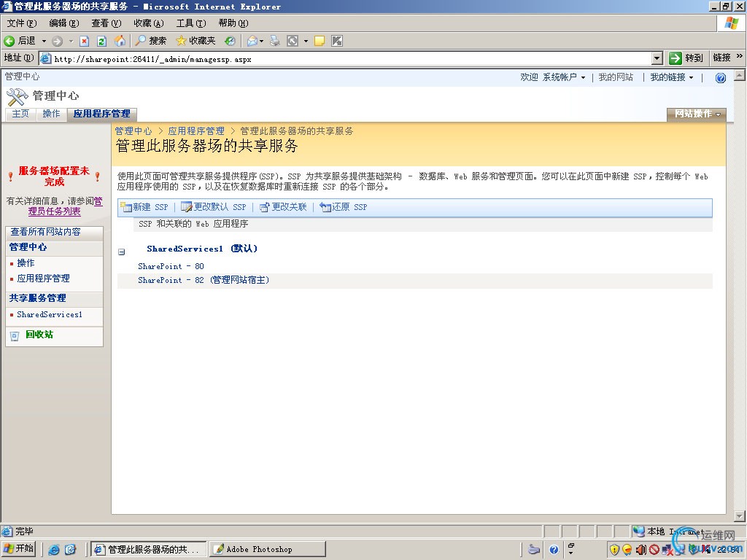Open the 文件(F) menu
Screen dimensions: 747x560
pos(21,23)
